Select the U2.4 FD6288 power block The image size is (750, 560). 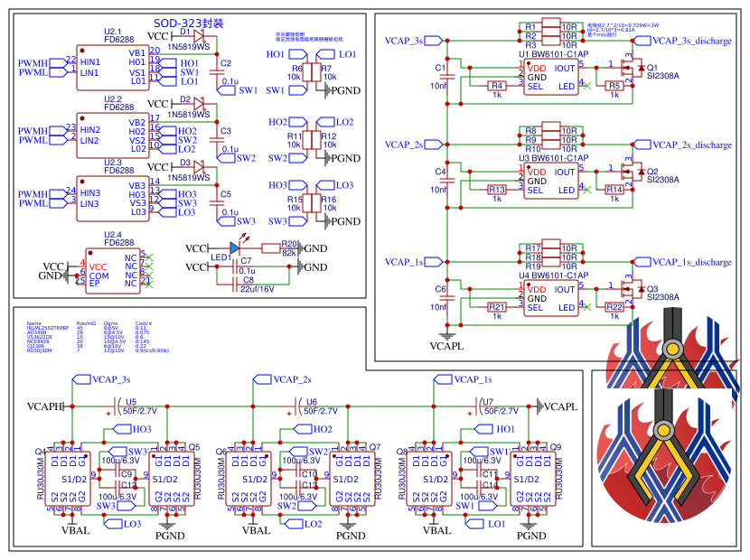point(112,269)
